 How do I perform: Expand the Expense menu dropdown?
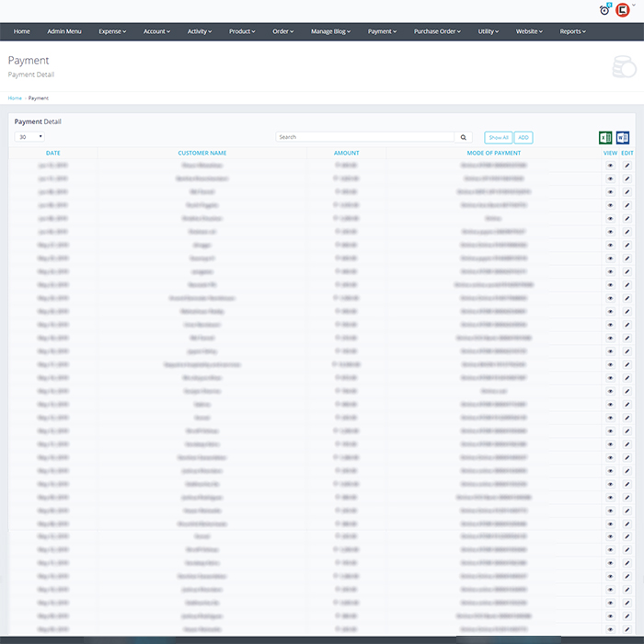(113, 31)
